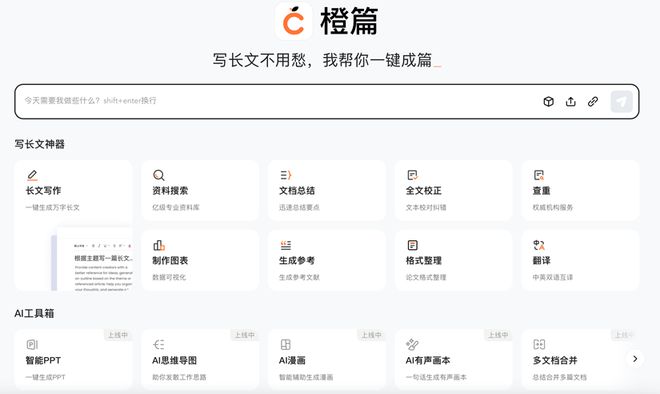This screenshot has width=660, height=394.
Task: Click the link attachment icon in the input box
Action: coord(593,101)
